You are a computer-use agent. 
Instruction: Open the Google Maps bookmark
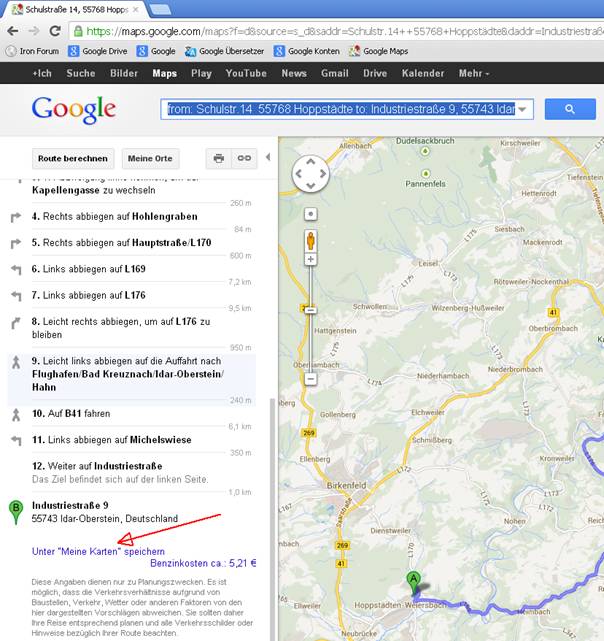(x=379, y=51)
